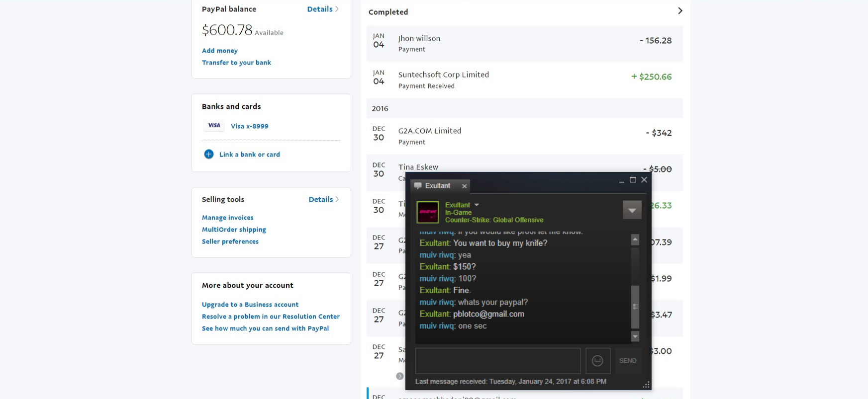
Task: Open the dropdown arrow next to the Exultant name
Action: [x=477, y=205]
